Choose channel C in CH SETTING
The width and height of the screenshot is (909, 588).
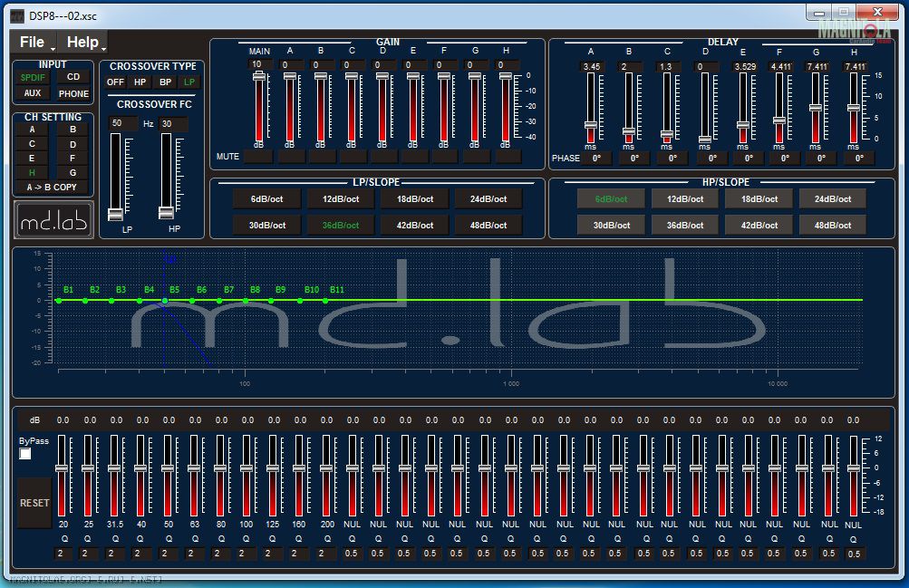coord(32,144)
